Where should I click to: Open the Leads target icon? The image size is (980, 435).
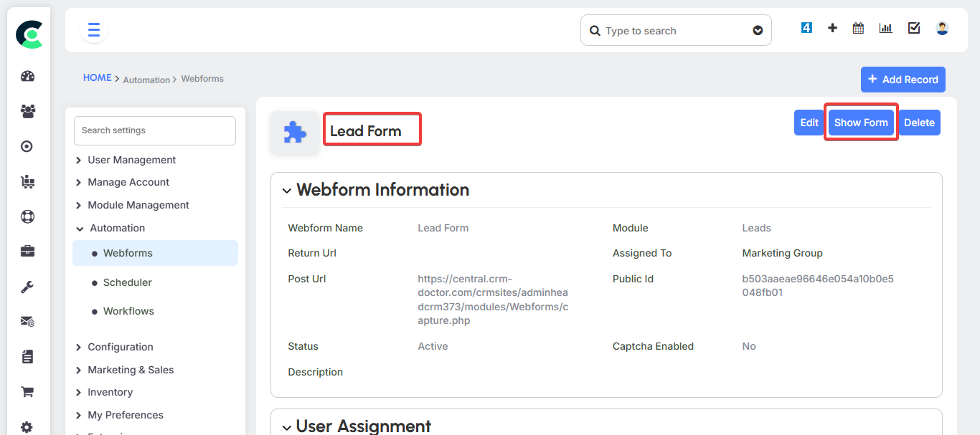coord(27,146)
